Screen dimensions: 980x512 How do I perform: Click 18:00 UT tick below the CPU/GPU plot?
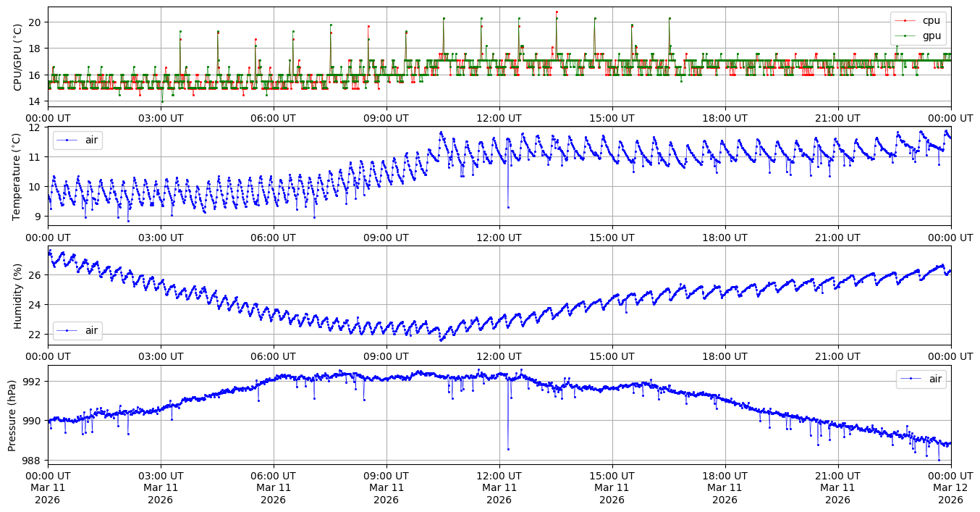click(725, 118)
